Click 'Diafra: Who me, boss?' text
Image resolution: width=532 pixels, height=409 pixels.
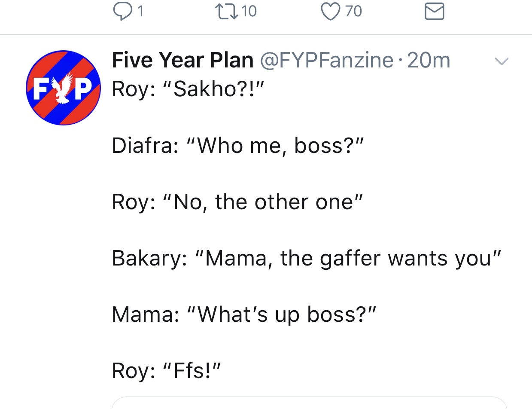coord(237,146)
